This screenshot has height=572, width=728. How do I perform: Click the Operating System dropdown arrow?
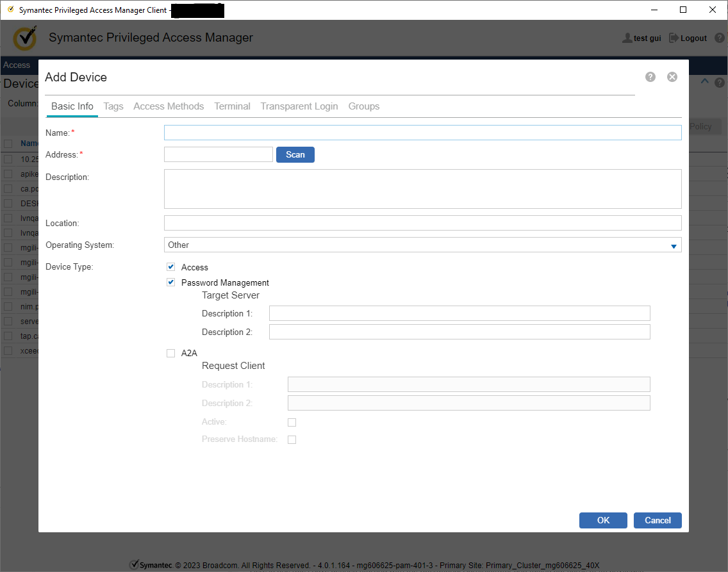pyautogui.click(x=674, y=246)
